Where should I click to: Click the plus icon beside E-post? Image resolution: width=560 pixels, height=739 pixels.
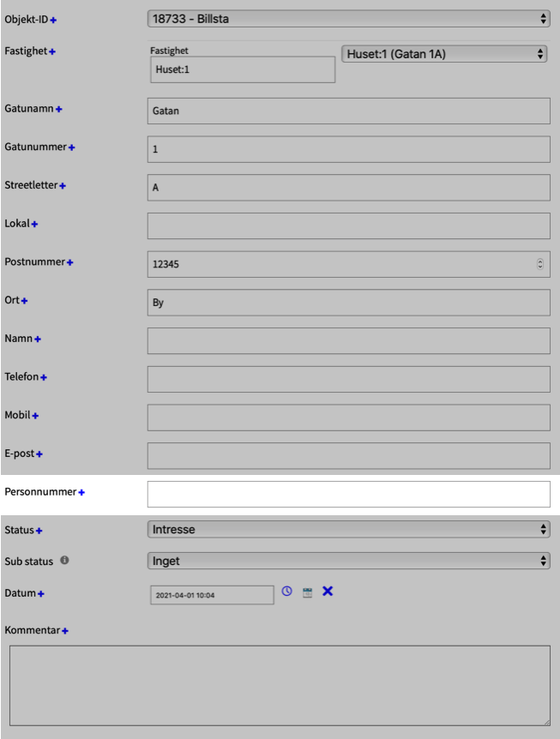point(39,454)
